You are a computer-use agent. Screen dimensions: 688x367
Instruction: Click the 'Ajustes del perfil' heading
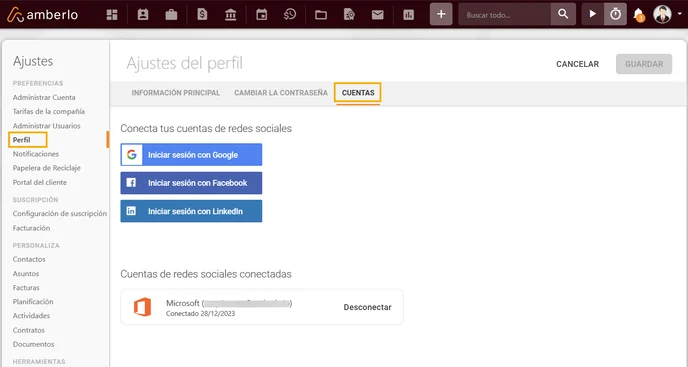coord(184,63)
